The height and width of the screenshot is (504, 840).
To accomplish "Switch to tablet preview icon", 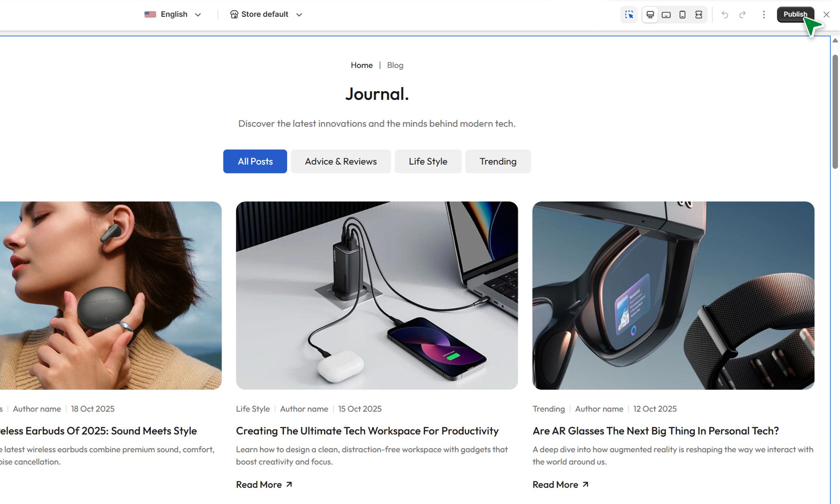I will pos(666,15).
